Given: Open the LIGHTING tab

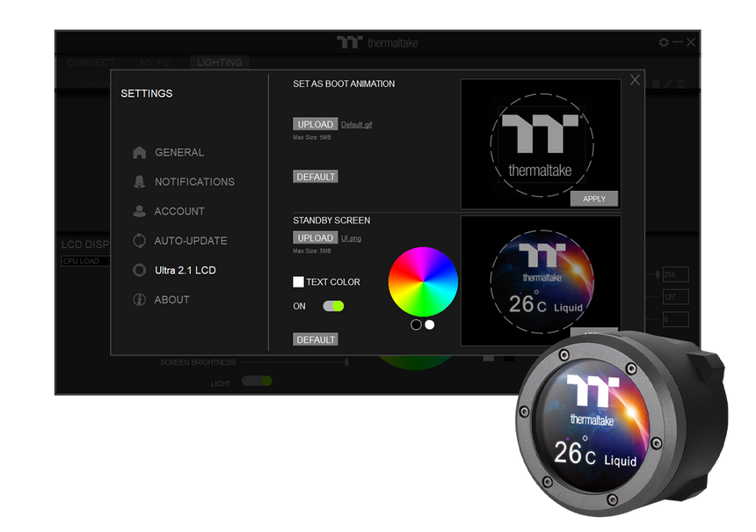Looking at the screenshot, I should (x=220, y=62).
